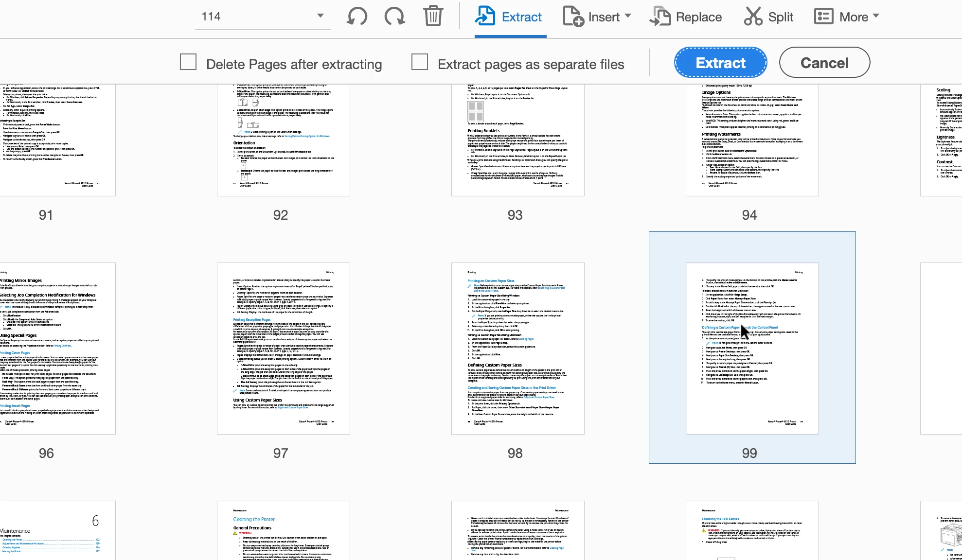Rotate pages clockwise icon
The height and width of the screenshot is (560, 962).
tap(394, 17)
